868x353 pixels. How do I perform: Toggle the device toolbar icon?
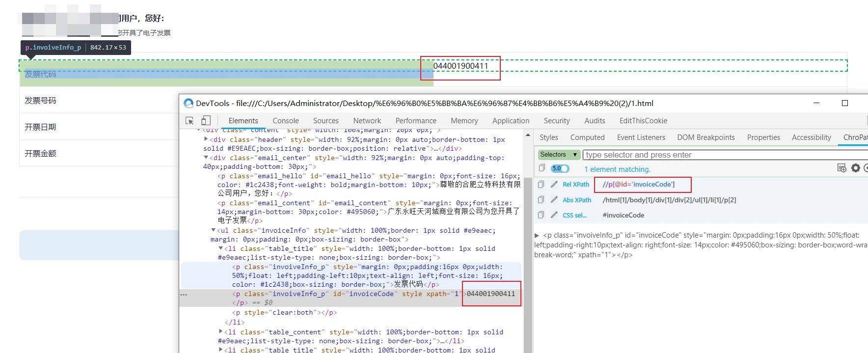(x=206, y=121)
